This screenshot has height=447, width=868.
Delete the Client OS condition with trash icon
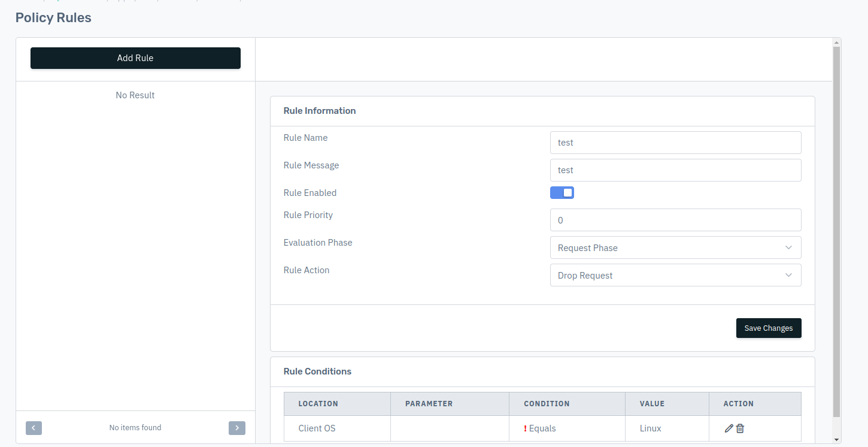click(x=740, y=428)
